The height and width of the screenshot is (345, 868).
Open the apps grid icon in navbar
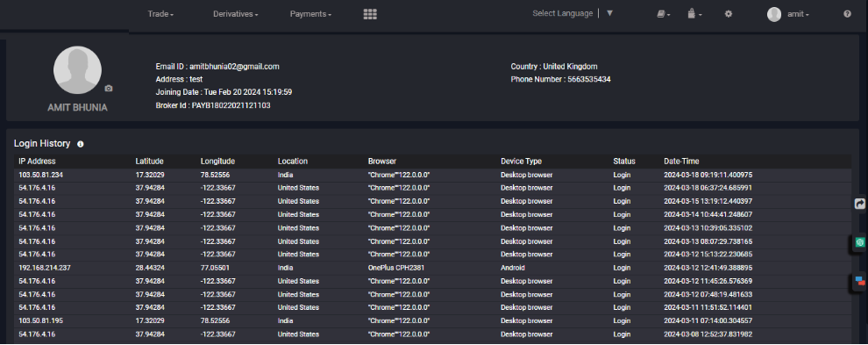370,14
